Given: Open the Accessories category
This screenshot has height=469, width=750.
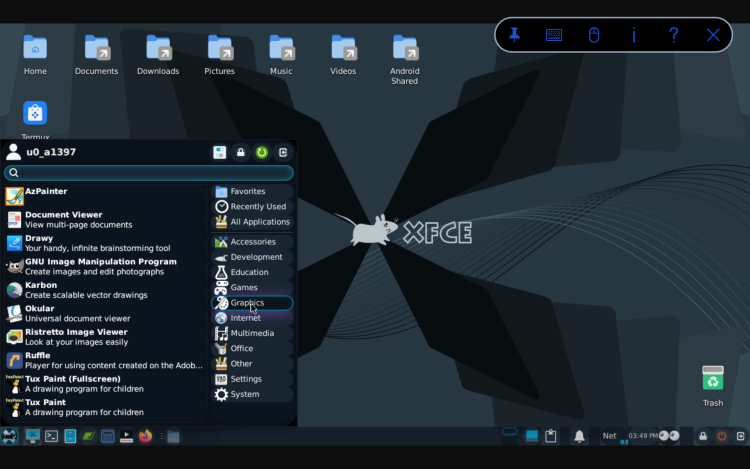Looking at the screenshot, I should click(x=252, y=241).
